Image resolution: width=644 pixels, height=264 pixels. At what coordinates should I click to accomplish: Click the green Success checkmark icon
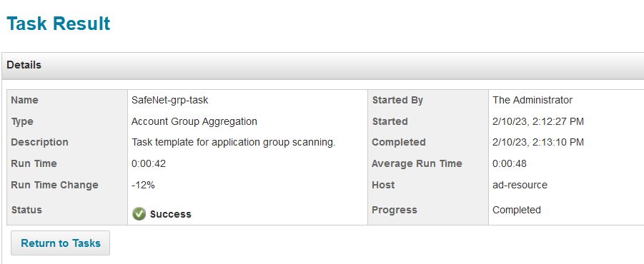(139, 214)
